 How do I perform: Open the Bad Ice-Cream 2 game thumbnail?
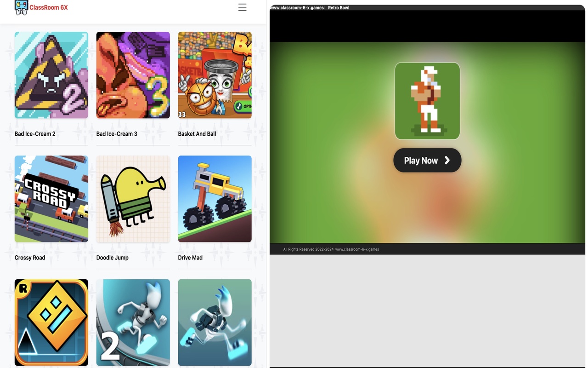(x=51, y=75)
